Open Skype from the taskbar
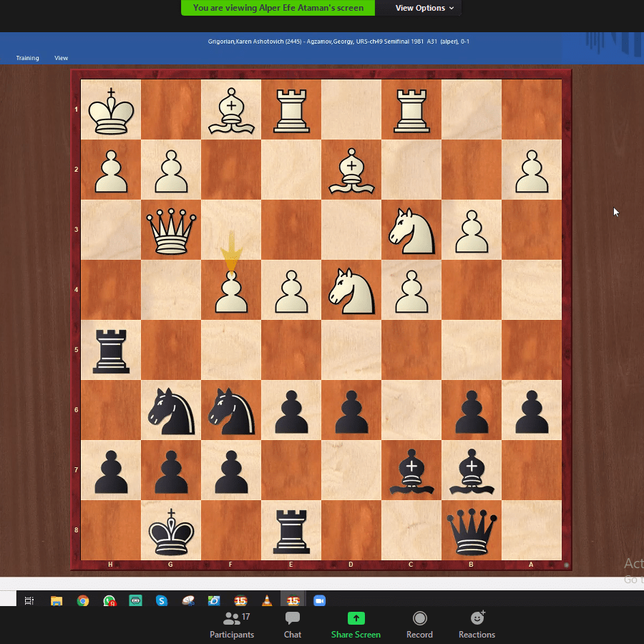The width and height of the screenshot is (644, 644). [x=162, y=601]
